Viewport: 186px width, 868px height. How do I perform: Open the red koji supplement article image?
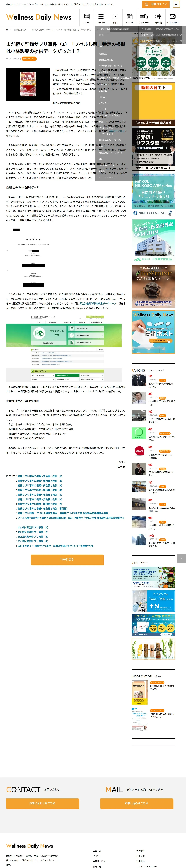[x=28, y=84]
